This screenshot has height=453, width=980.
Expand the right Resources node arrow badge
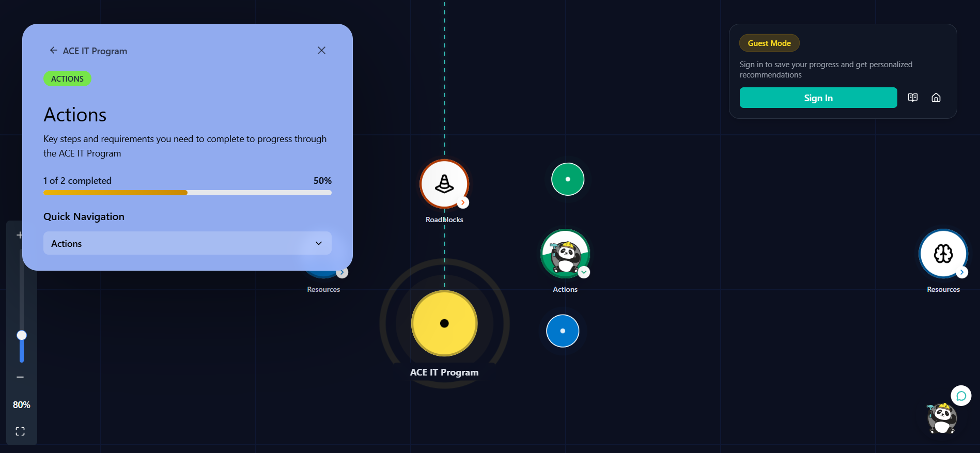(961, 272)
